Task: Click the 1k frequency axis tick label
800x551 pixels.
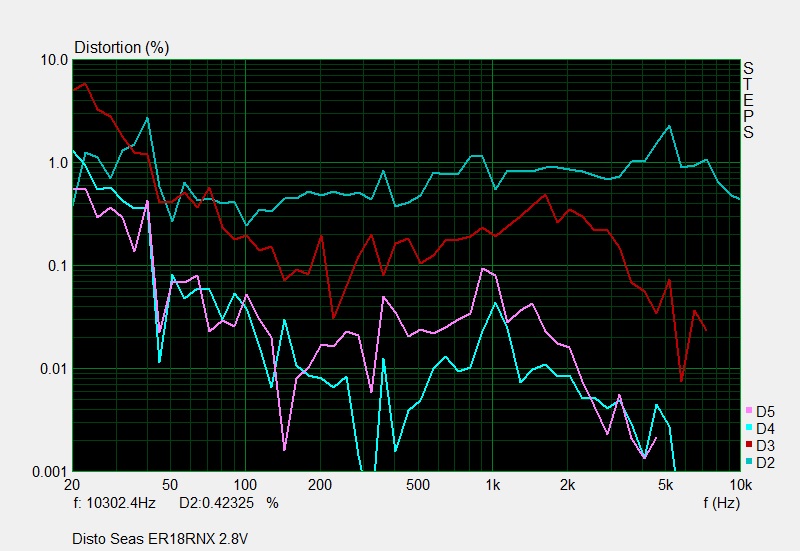Action: coord(492,485)
